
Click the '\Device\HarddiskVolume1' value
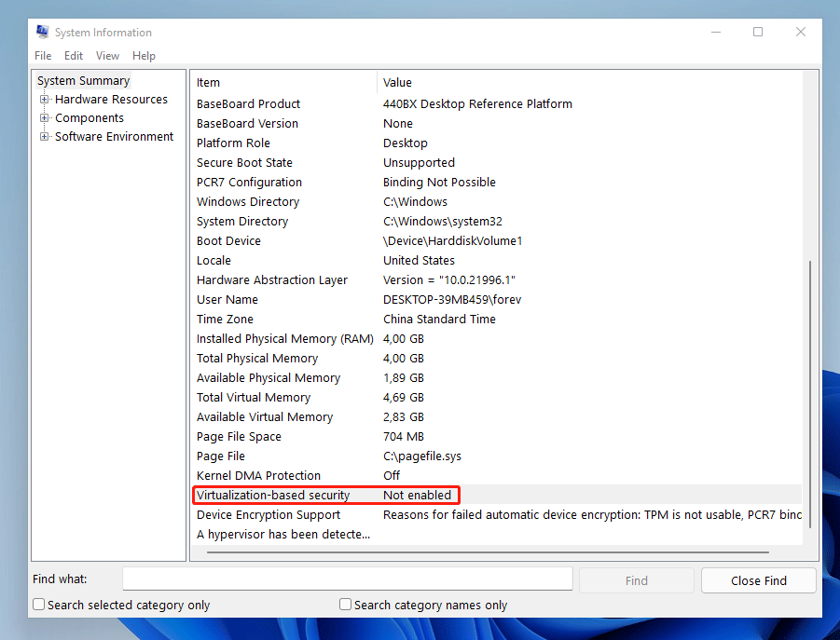pos(453,240)
